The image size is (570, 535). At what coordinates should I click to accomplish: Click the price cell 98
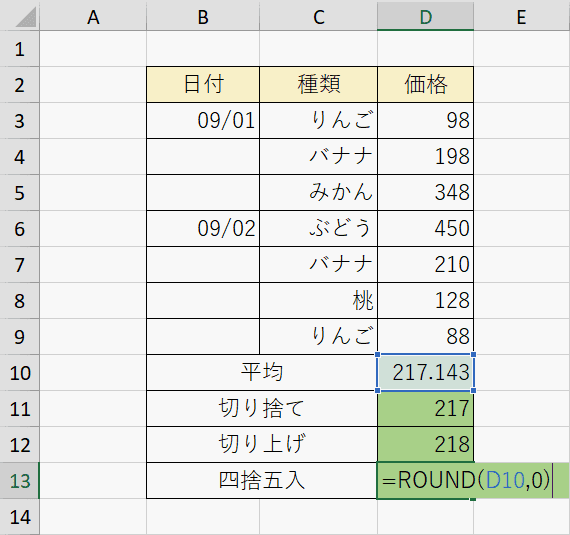tap(425, 121)
